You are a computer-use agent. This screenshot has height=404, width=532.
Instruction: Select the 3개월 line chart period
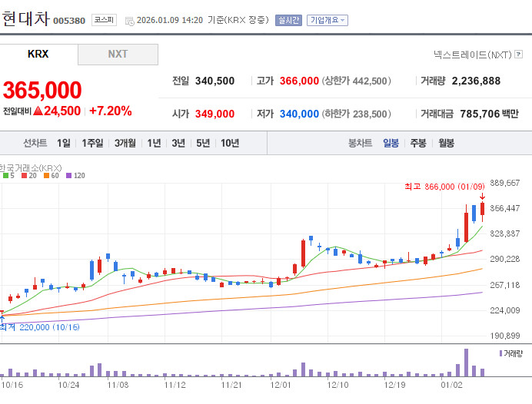point(125,143)
